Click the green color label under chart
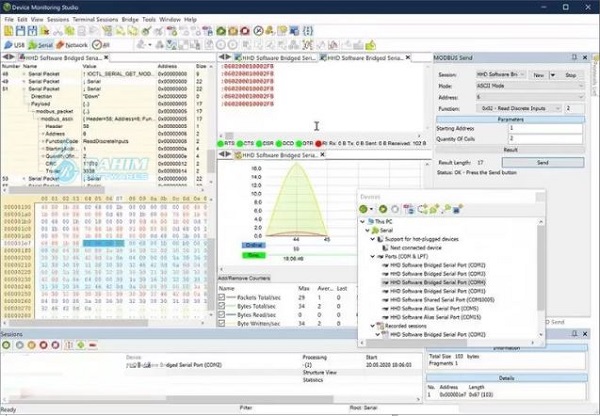This screenshot has width=600, height=416. [254, 255]
